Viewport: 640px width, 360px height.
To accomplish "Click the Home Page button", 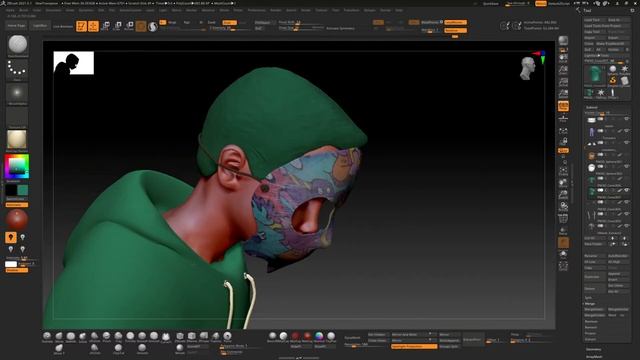I will pyautogui.click(x=16, y=26).
